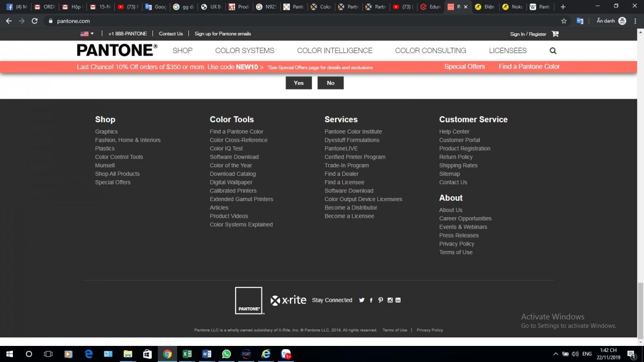Viewport: 644px width, 362px height.
Task: Click the Pinterest icon in footer
Action: [380, 300]
